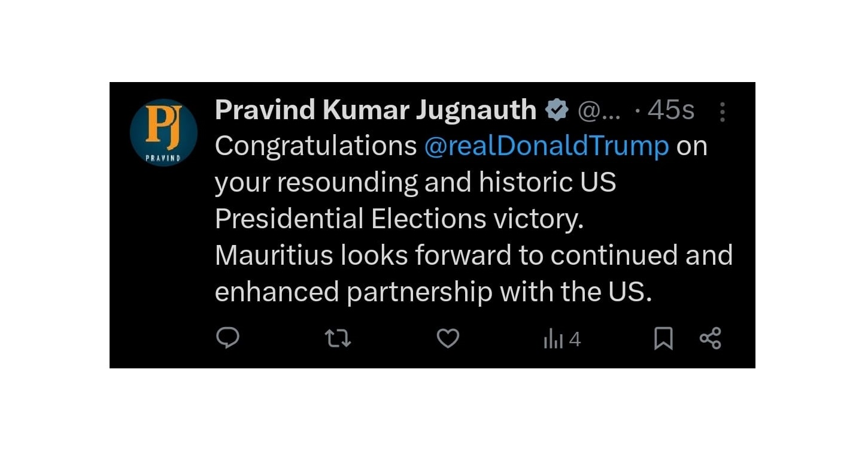
Task: Open the three-dot more options menu
Action: pos(723,111)
